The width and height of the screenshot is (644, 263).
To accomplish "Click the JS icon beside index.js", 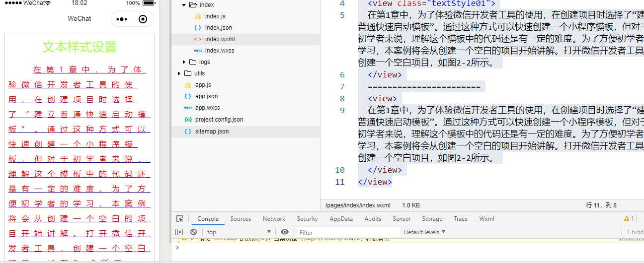I will (x=198, y=16).
